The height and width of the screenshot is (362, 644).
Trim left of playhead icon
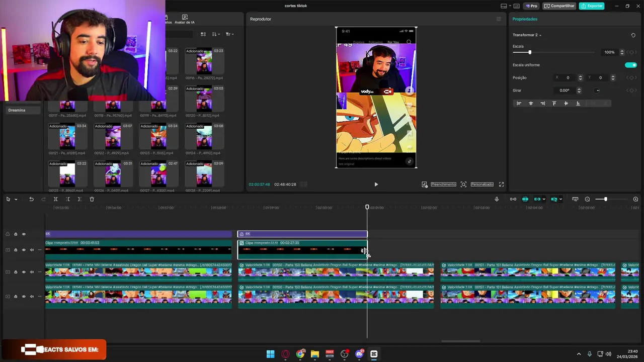[x=67, y=199]
